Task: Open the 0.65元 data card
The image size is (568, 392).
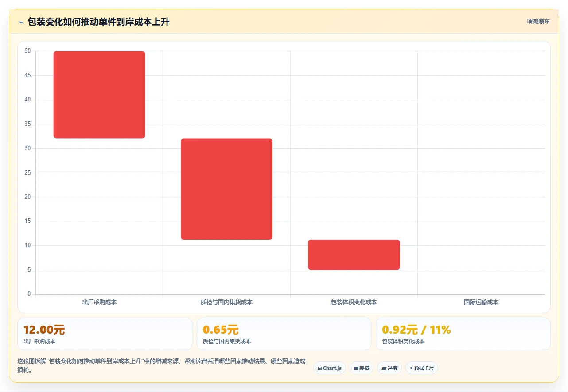Action: [284, 334]
